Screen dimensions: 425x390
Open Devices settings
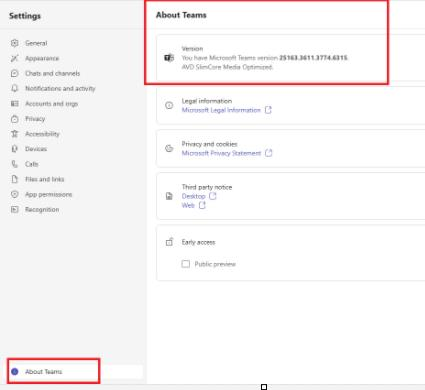point(36,149)
